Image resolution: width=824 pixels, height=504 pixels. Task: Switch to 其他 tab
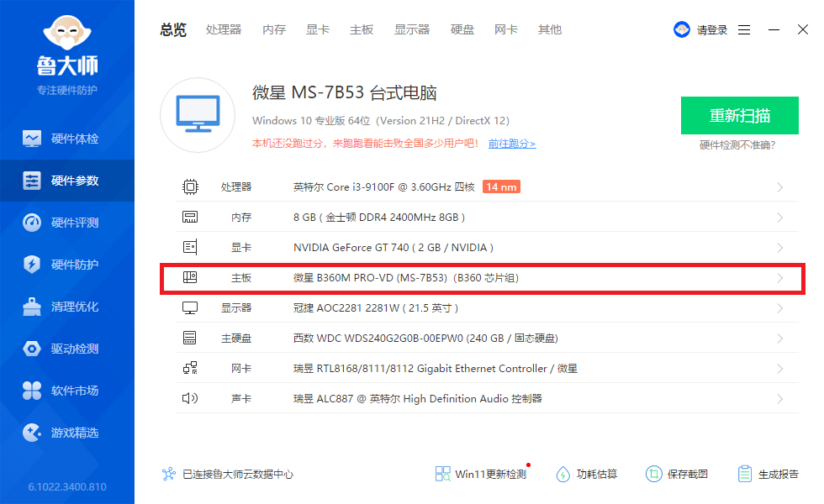550,30
